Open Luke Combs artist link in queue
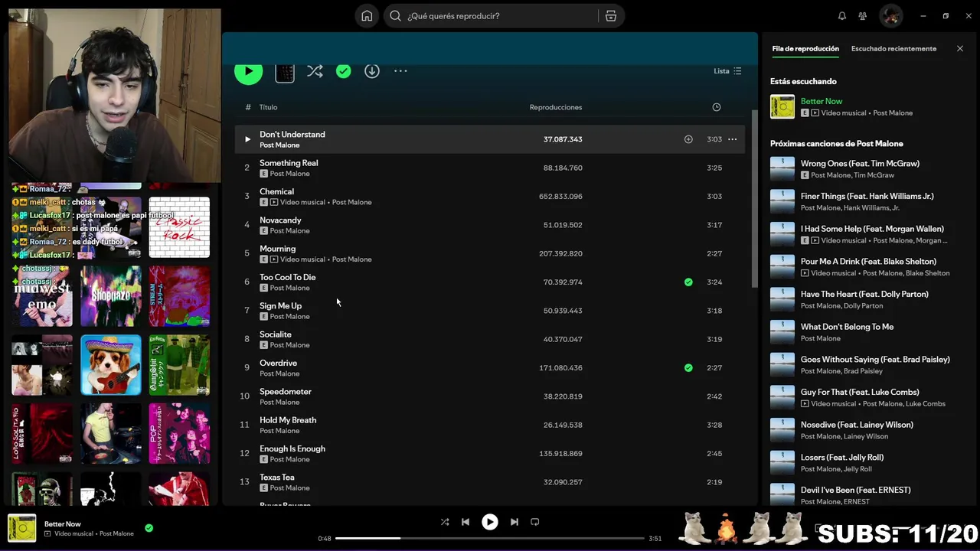 pyautogui.click(x=926, y=403)
